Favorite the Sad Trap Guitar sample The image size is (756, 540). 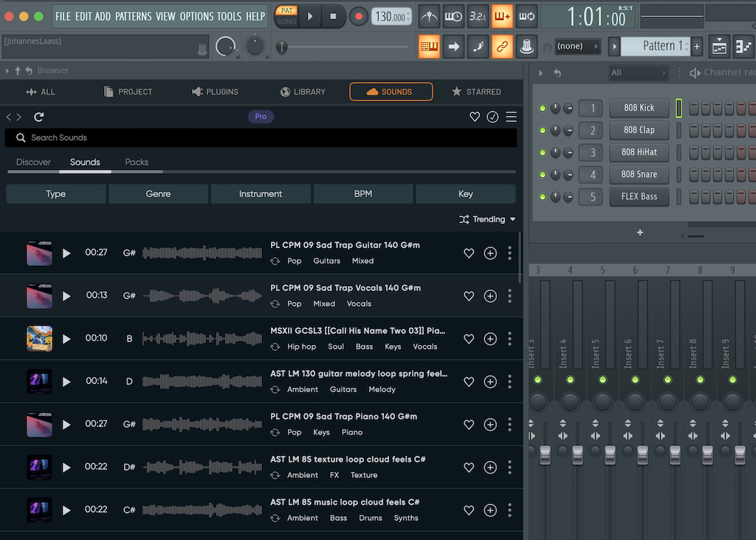coord(469,253)
